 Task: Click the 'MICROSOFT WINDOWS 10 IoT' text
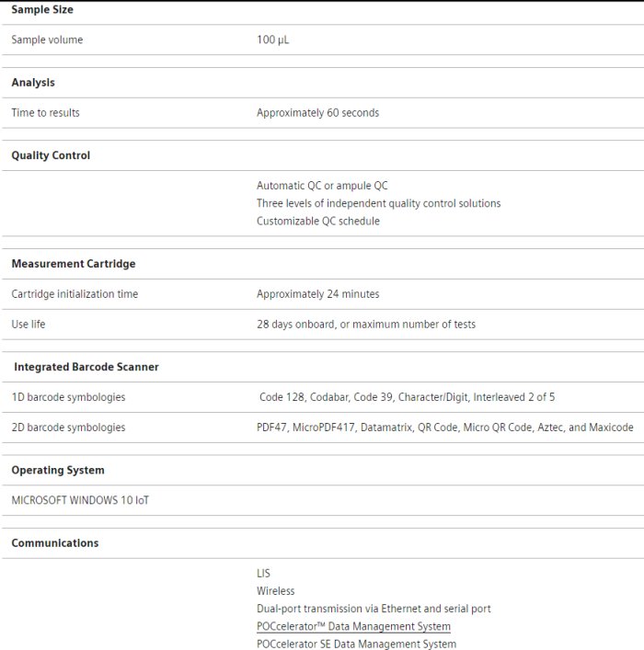pos(80,500)
